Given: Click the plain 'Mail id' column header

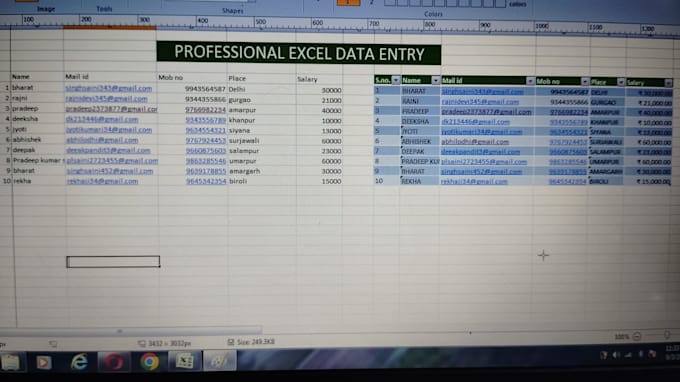Looking at the screenshot, I should [x=77, y=76].
